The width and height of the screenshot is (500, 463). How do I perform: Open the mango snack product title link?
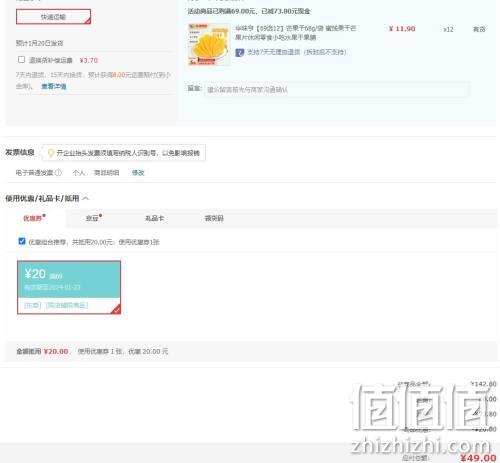click(x=296, y=33)
